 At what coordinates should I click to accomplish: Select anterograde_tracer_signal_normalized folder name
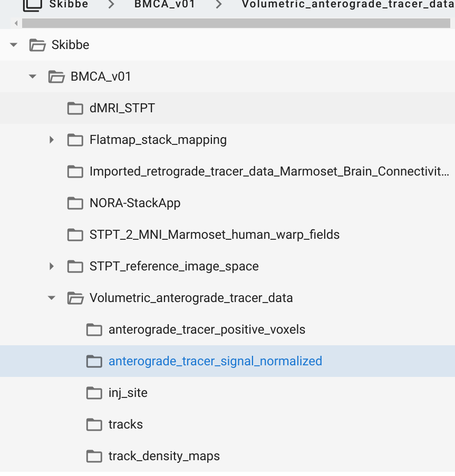[215, 361]
